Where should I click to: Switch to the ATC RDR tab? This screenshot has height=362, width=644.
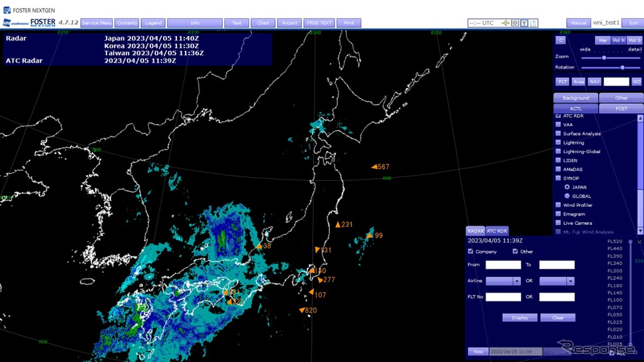pos(496,231)
